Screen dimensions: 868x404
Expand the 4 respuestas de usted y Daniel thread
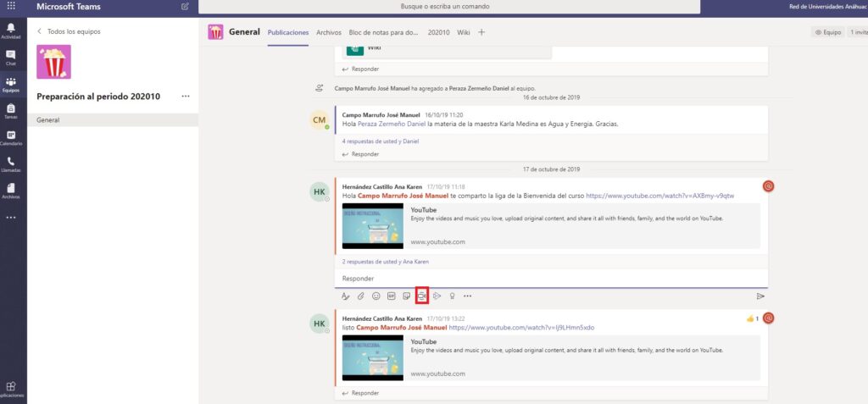[380, 141]
